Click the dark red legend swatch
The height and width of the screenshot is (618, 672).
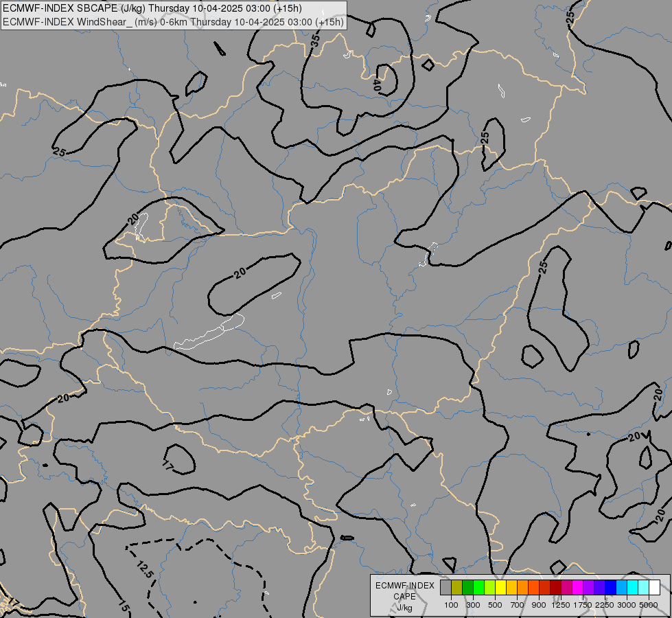[x=556, y=587]
